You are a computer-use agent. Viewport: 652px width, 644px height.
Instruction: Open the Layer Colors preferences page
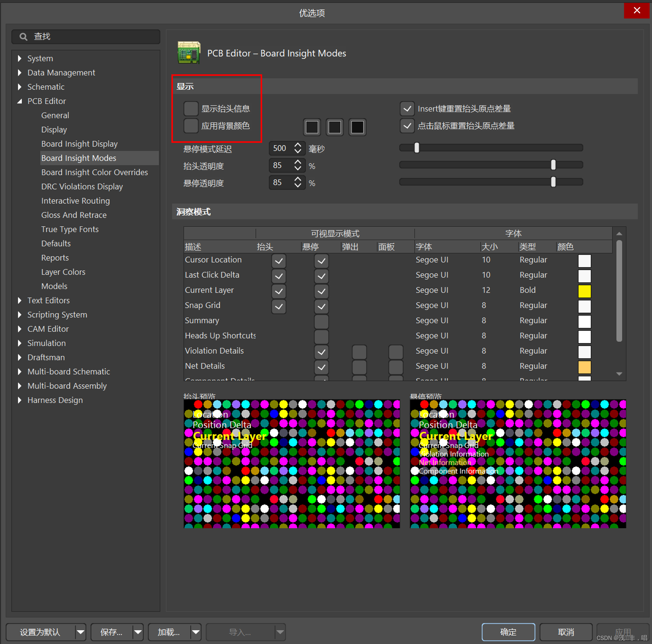point(63,272)
